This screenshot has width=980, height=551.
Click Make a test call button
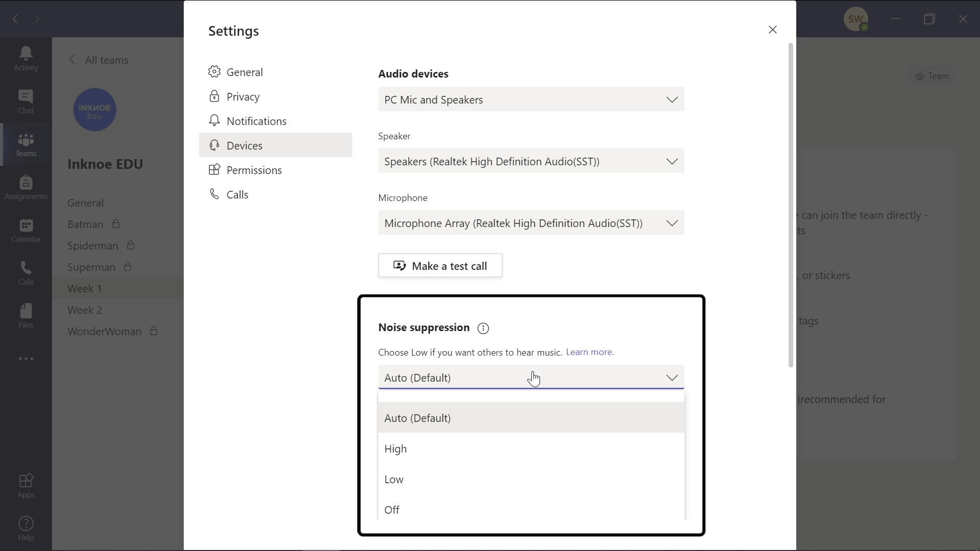tap(440, 266)
